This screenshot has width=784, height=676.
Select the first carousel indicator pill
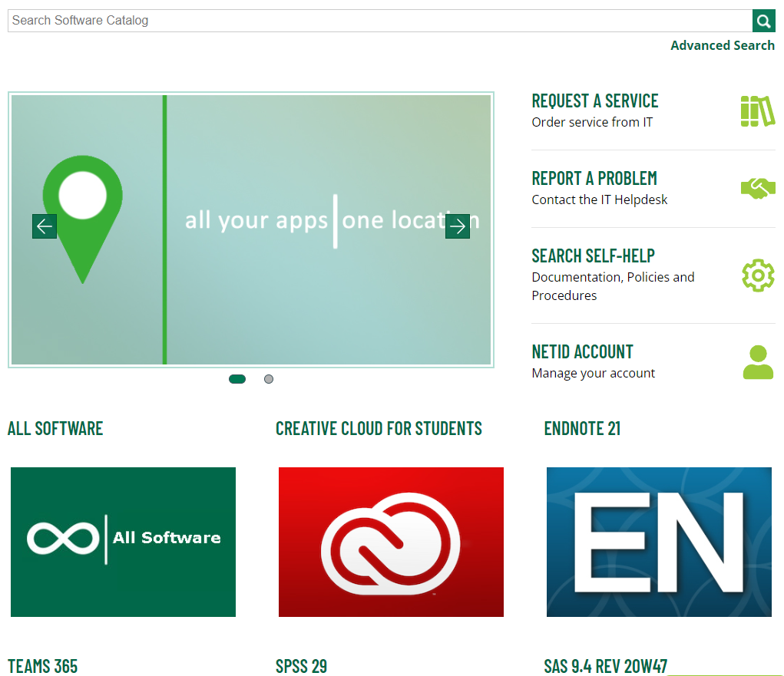(x=237, y=379)
